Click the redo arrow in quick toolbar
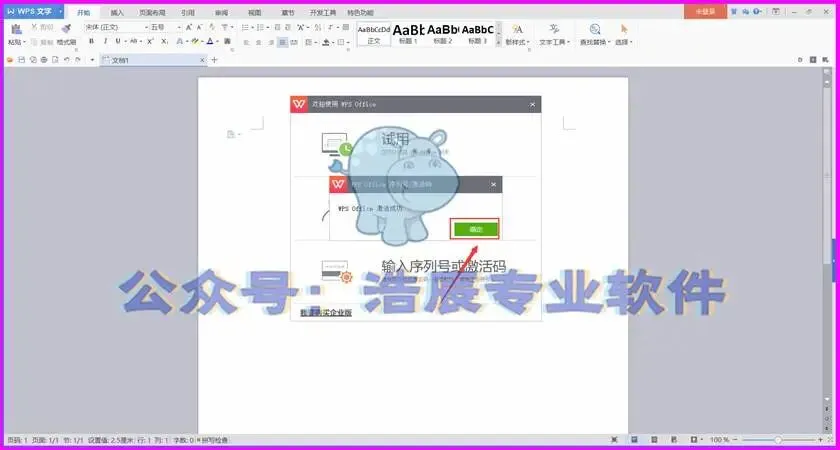This screenshot has width=840, height=450. (x=78, y=60)
